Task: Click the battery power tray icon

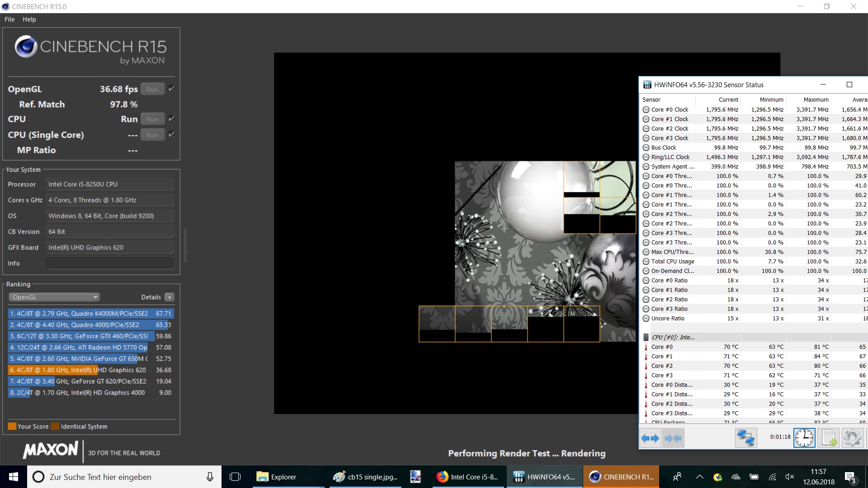Action: (754, 477)
